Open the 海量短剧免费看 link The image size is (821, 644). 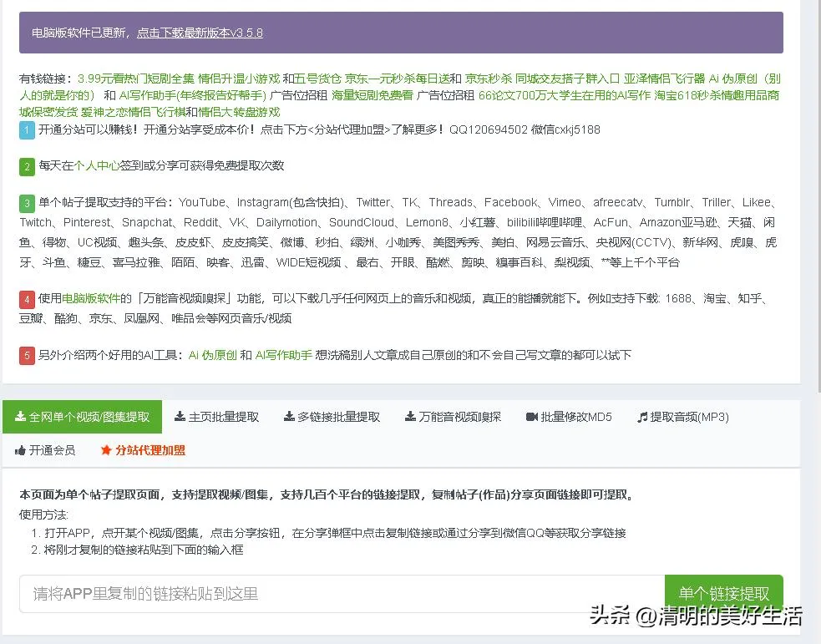point(372,95)
